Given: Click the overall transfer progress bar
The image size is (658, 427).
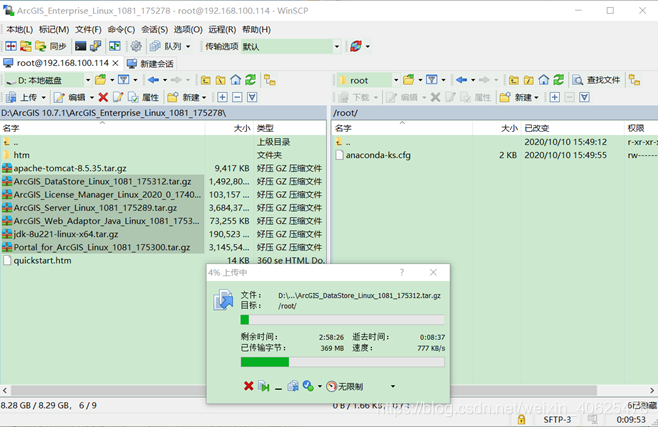Looking at the screenshot, I should coord(342,362).
